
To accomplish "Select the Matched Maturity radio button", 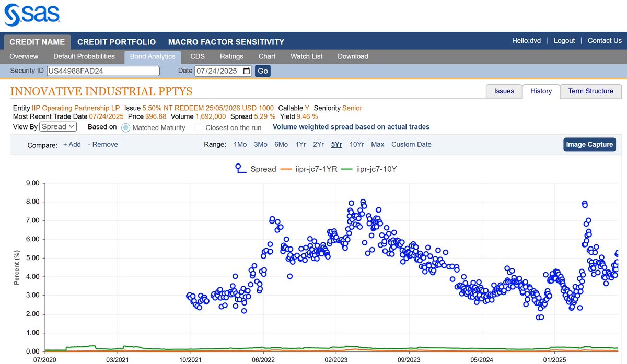I will 125,127.
